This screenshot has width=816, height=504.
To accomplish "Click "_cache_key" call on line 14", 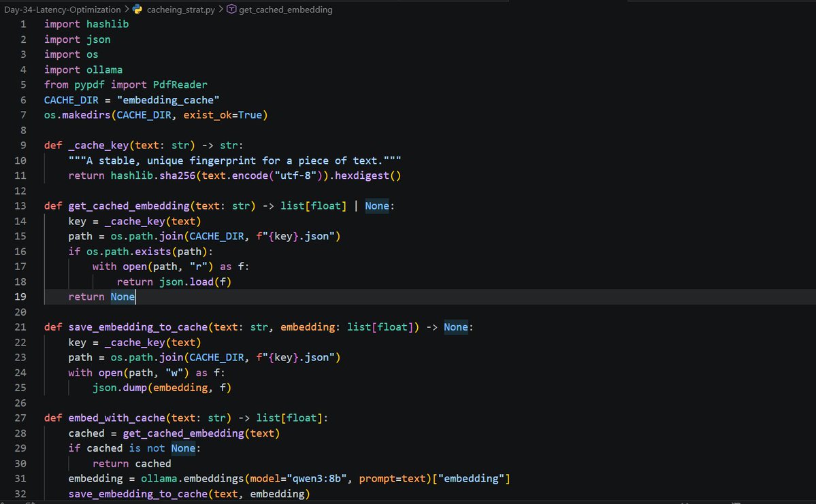I will tap(135, 222).
